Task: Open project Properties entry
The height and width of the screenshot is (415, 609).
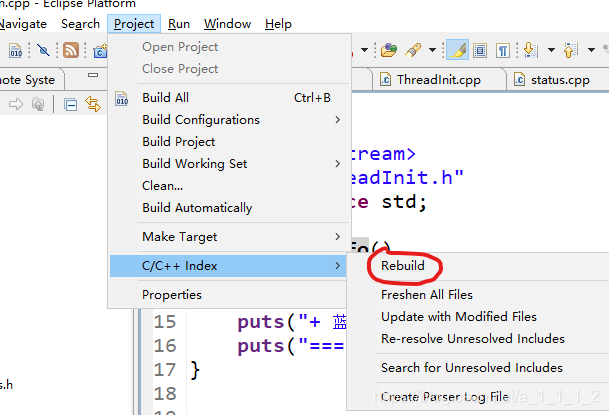Action: [229, 295]
